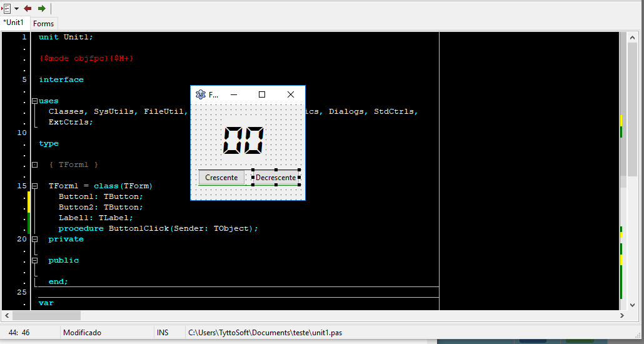Screen dimensions: 644x344
Task: Click the green jump forward arrow
Action: (41, 8)
